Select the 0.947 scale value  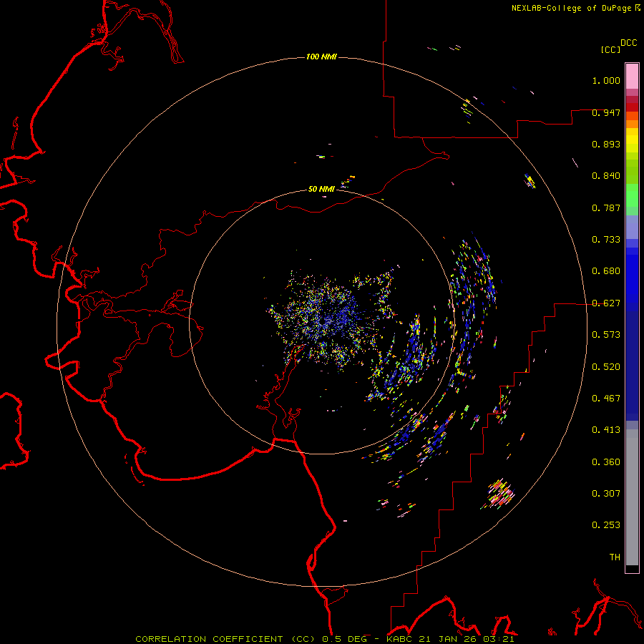coord(606,112)
